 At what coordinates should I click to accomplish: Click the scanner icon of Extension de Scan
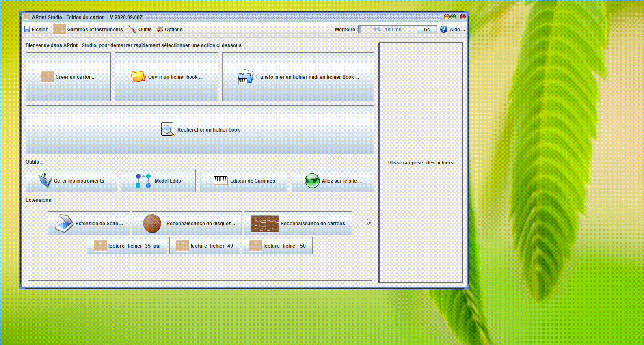point(64,223)
